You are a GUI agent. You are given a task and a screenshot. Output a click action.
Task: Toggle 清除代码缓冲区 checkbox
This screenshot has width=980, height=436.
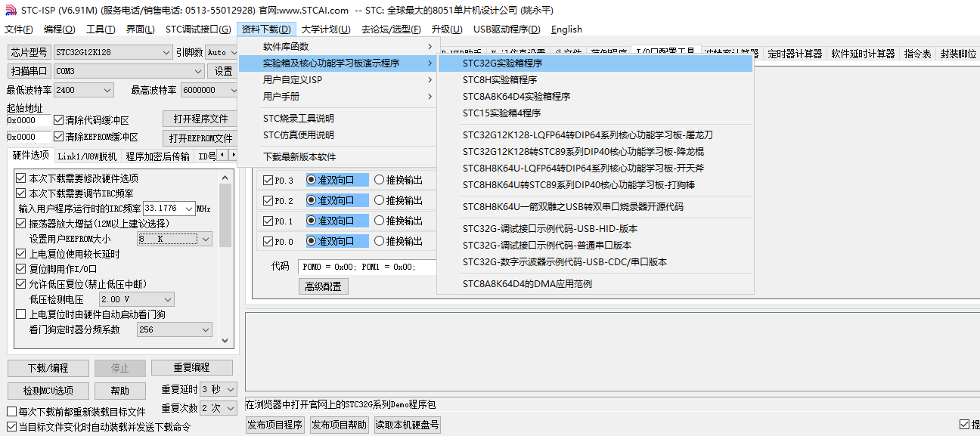(59, 119)
